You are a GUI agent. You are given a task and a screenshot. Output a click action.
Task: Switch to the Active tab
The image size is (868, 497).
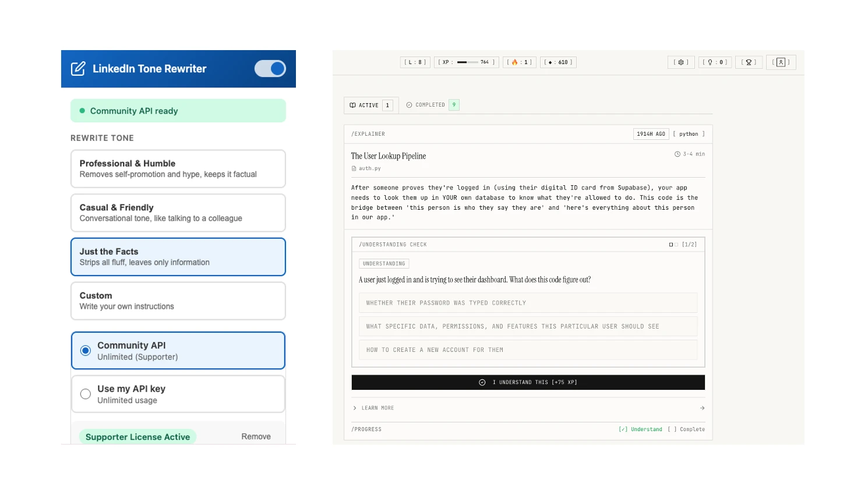coord(371,105)
